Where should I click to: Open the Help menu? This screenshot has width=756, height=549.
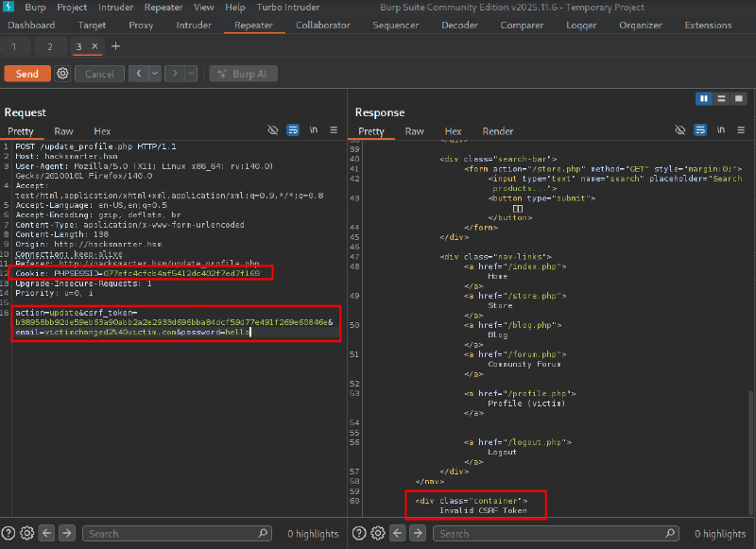pyautogui.click(x=235, y=8)
